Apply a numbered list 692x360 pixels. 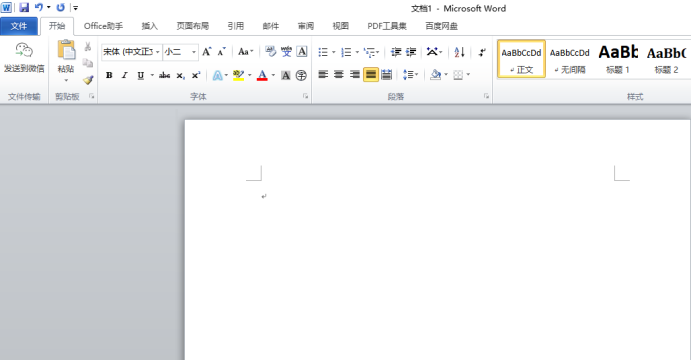(346, 52)
